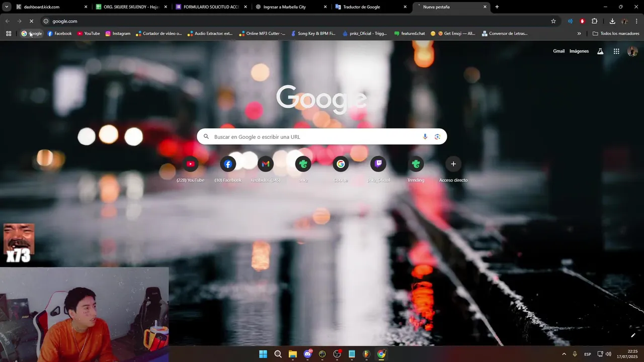
Task: Open the Imágenes link
Action: [x=579, y=51]
